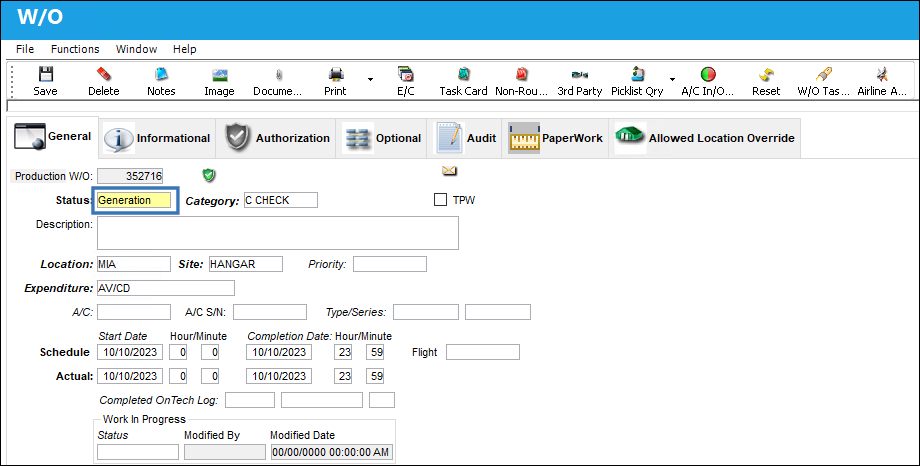Go to the Audit tab
Image resolution: width=920 pixels, height=466 pixels.
[x=465, y=138]
